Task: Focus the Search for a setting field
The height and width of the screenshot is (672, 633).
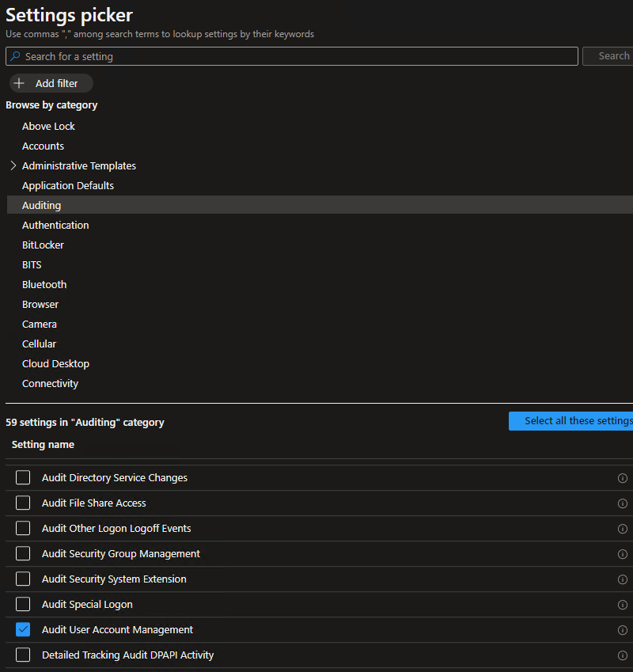Action: point(293,57)
